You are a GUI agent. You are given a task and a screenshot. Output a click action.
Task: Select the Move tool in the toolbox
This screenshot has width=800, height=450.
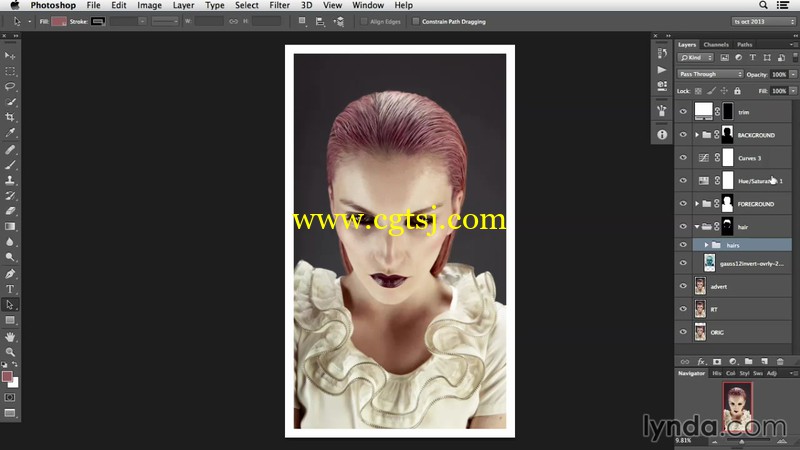10,56
